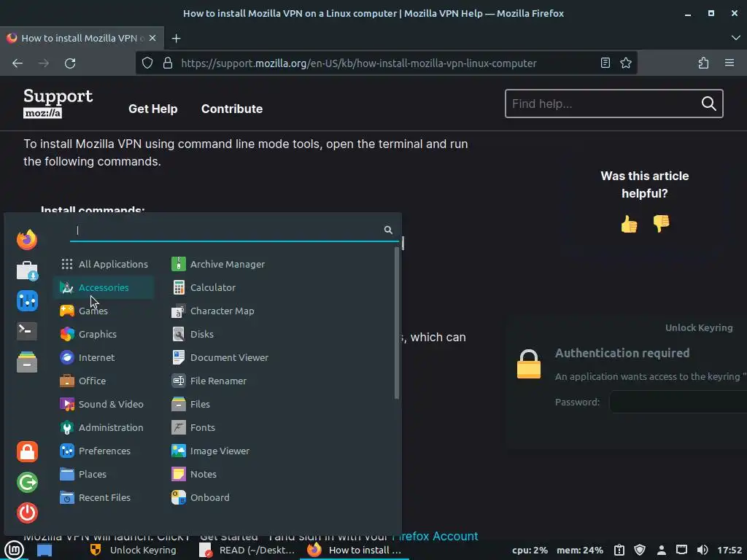Reload the current page
This screenshot has width=747, height=560.
tap(70, 63)
